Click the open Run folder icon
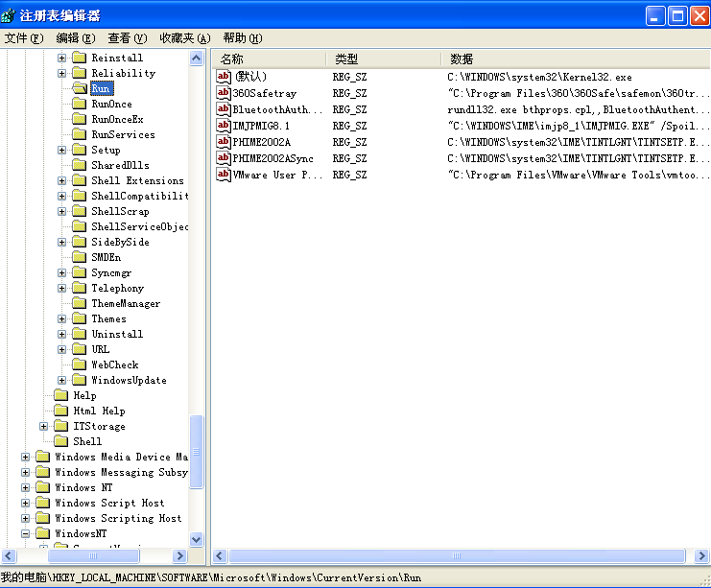 click(x=80, y=88)
